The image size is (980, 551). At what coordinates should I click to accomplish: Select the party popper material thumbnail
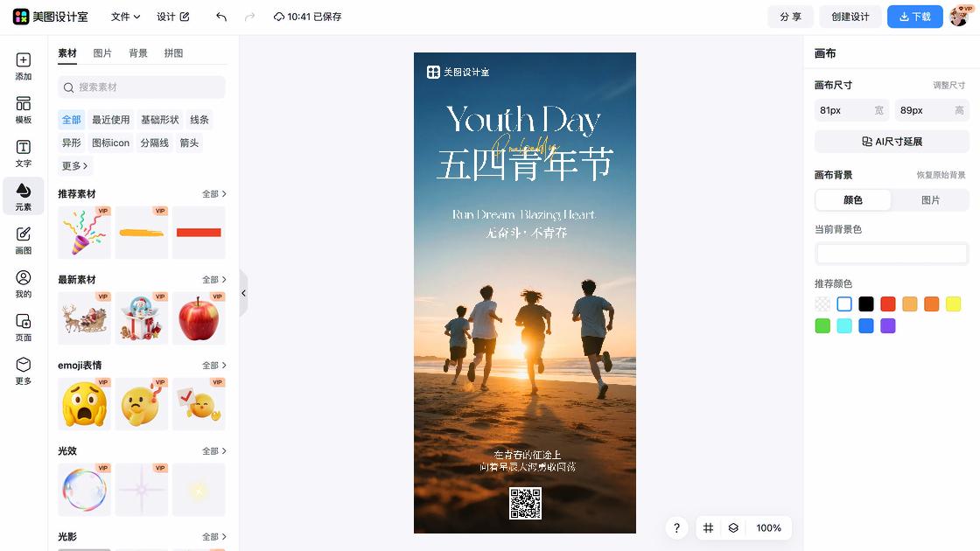coord(84,233)
